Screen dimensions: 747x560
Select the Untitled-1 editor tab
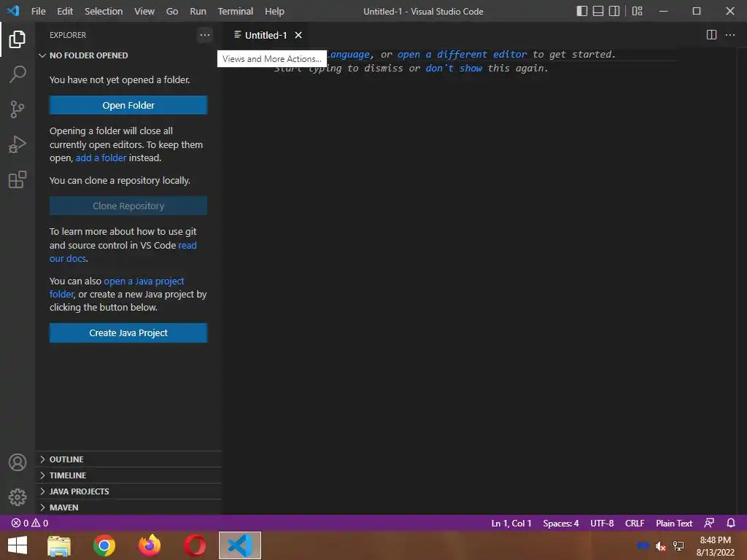click(266, 35)
